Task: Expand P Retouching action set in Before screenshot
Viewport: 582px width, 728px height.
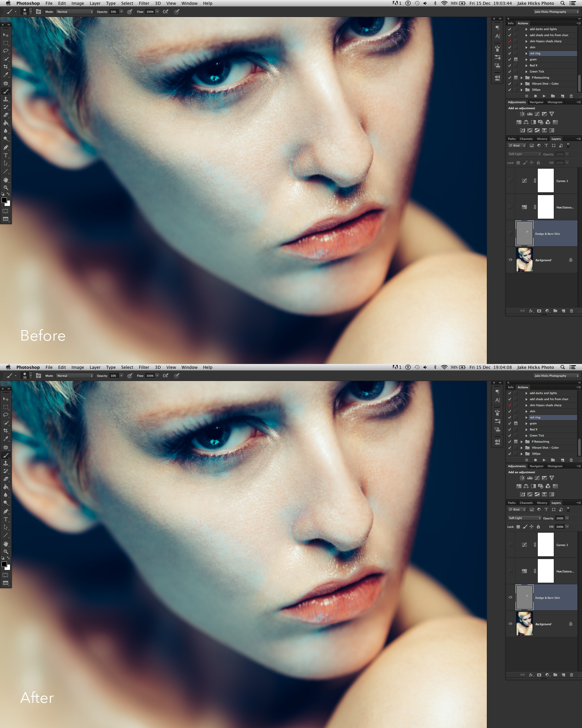Action: click(x=522, y=78)
